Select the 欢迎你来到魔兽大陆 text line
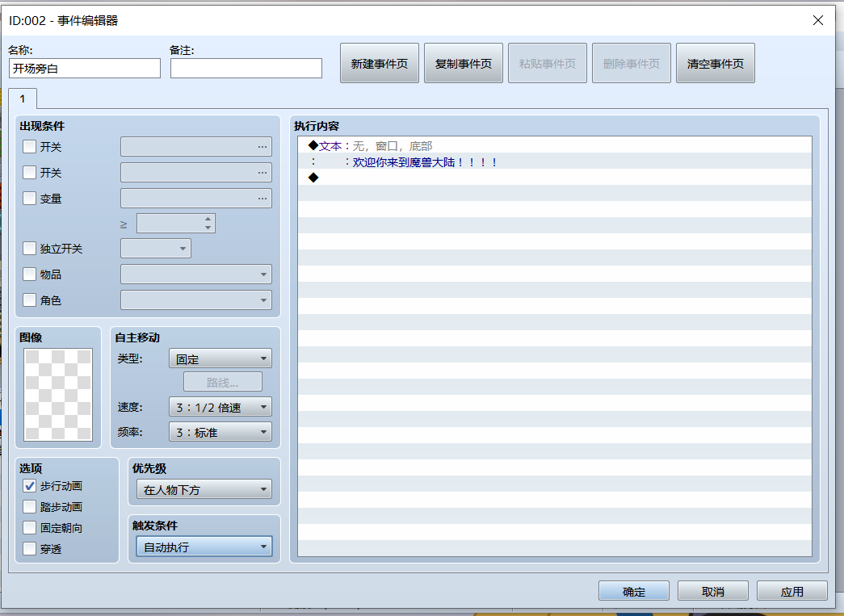 (554, 161)
